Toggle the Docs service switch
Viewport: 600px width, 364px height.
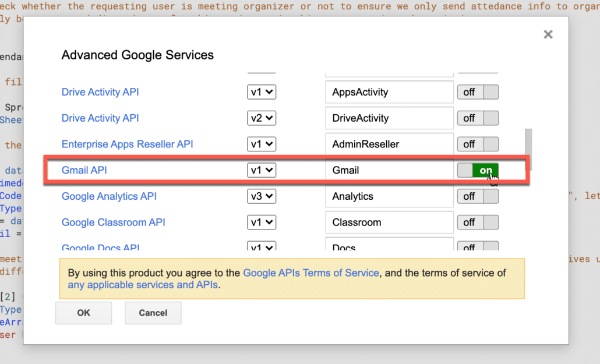click(478, 246)
